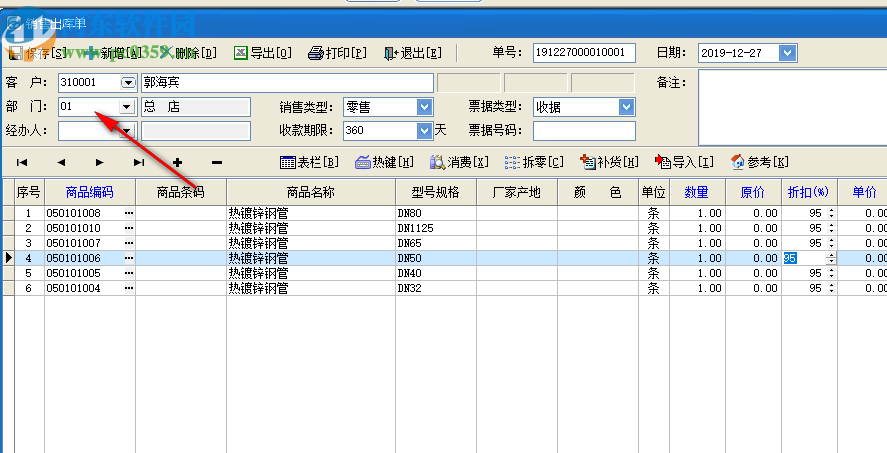Open the date dropdown calendar
Image resolution: width=887 pixels, height=453 pixels.
click(787, 53)
